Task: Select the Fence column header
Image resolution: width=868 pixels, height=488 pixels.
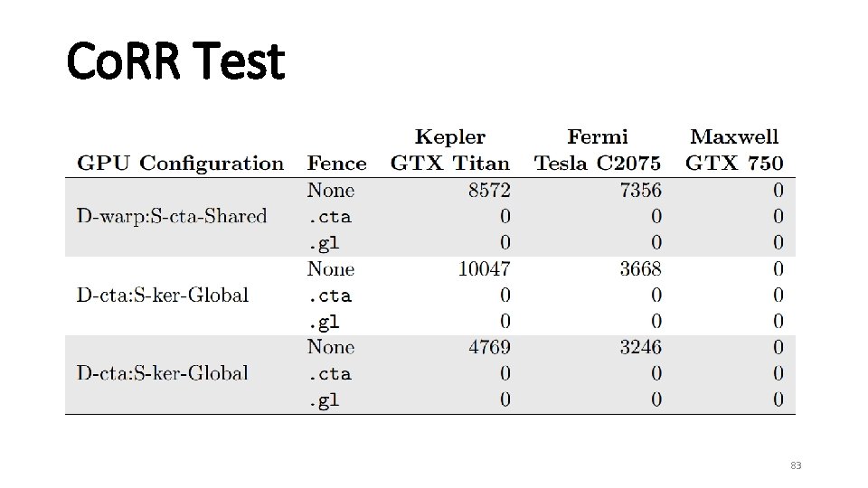Action: [x=336, y=164]
